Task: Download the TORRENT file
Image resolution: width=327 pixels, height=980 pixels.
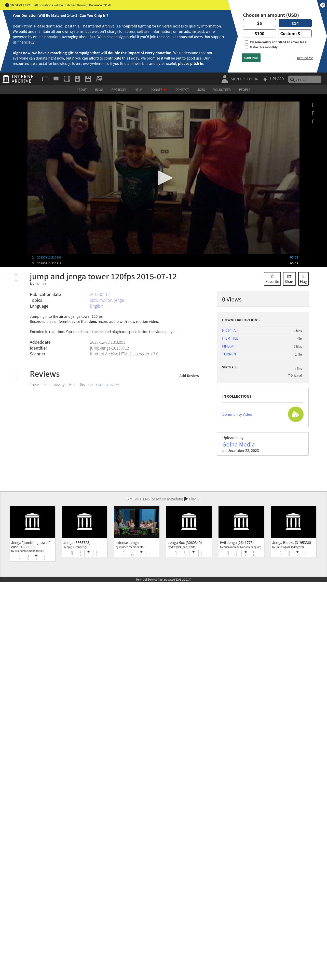Action: tap(230, 354)
